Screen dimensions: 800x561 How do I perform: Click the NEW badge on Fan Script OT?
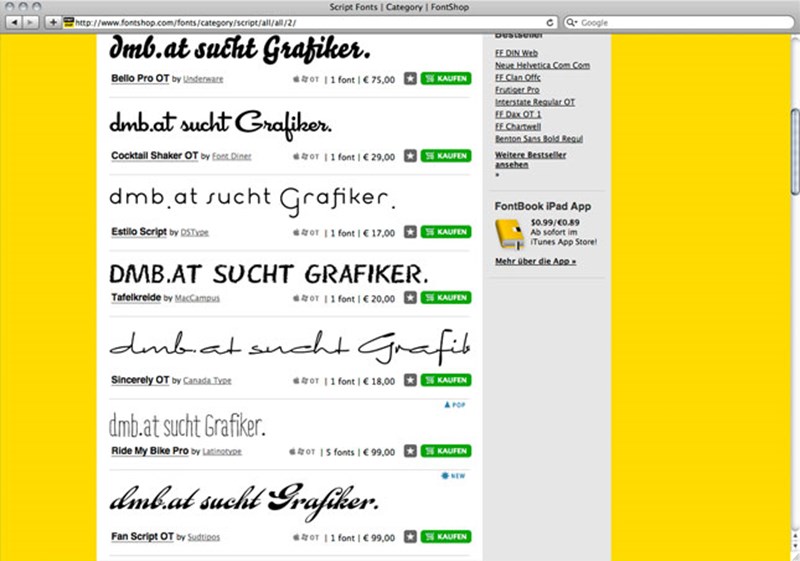[x=453, y=476]
